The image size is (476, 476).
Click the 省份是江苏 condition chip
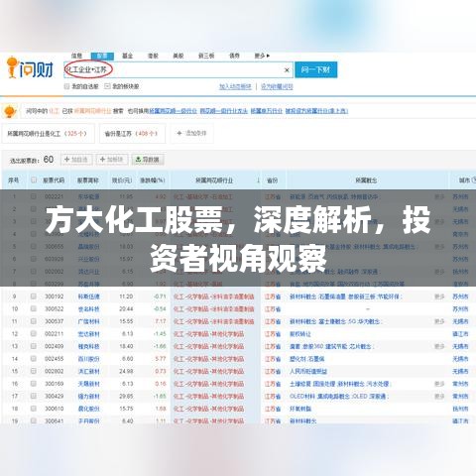132,133
